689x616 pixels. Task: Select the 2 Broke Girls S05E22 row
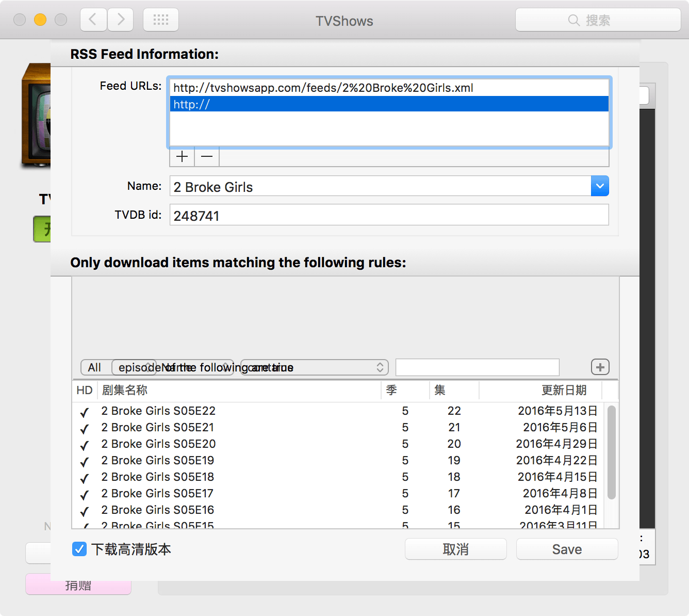(338, 411)
